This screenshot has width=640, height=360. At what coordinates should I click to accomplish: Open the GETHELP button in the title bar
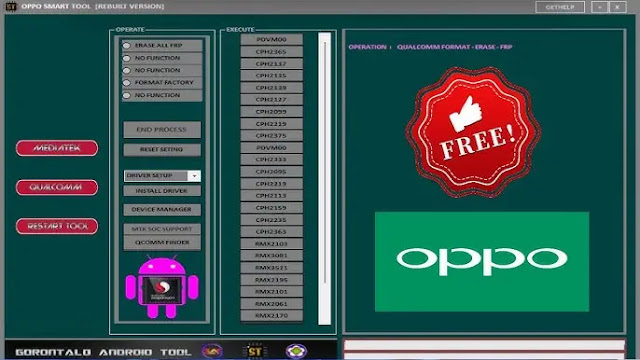coord(560,7)
